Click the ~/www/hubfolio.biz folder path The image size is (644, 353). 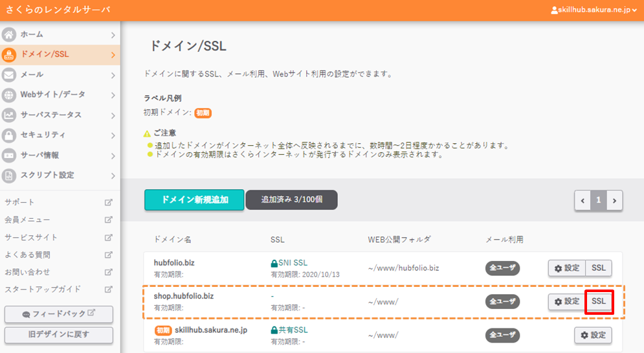403,268
